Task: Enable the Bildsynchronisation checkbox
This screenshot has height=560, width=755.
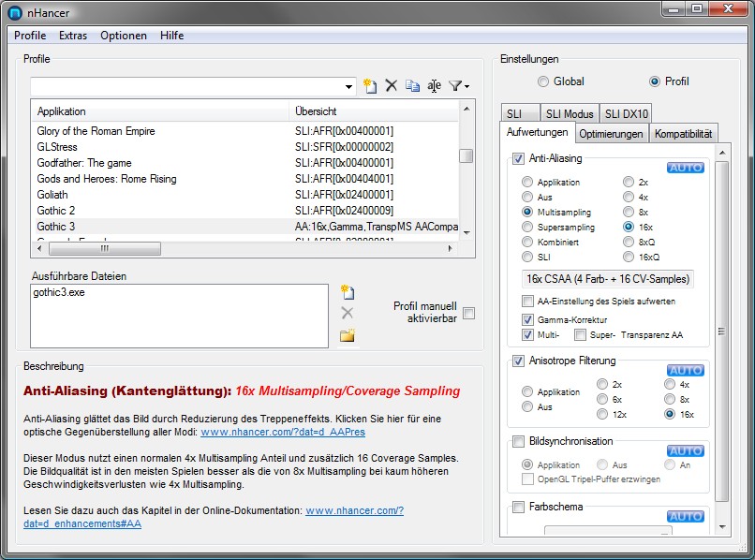Action: pos(520,441)
